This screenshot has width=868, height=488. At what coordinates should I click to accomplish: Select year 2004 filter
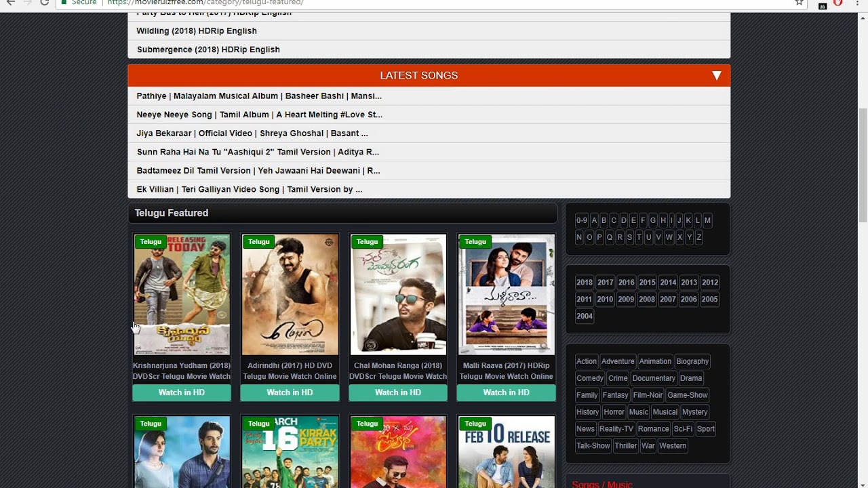[x=585, y=317]
